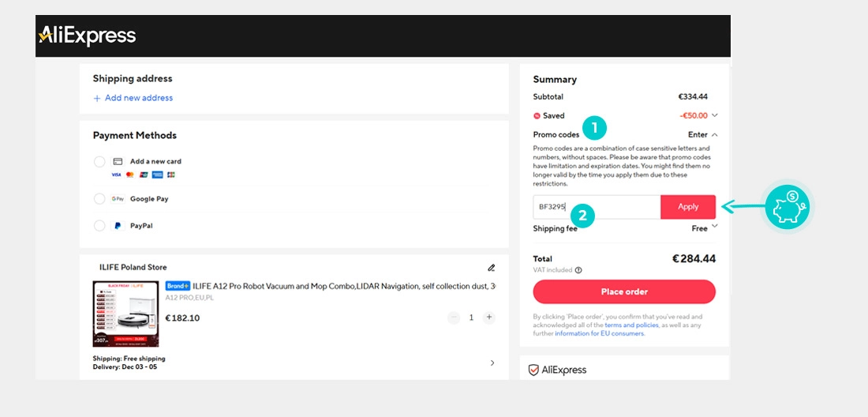Click the credit card icon beside Add a new card
The height and width of the screenshot is (417, 868).
click(x=118, y=161)
